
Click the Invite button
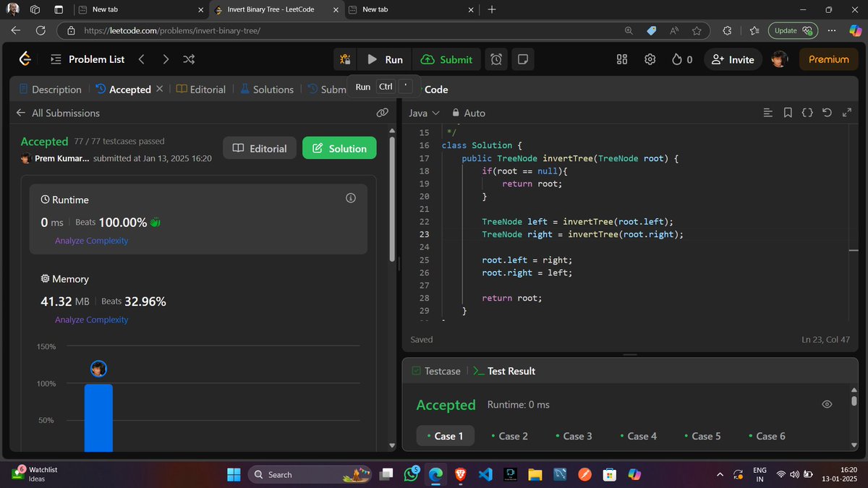733,59
